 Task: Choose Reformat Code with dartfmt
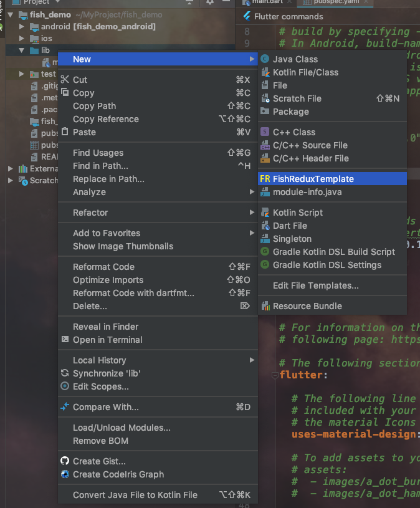[x=133, y=293]
